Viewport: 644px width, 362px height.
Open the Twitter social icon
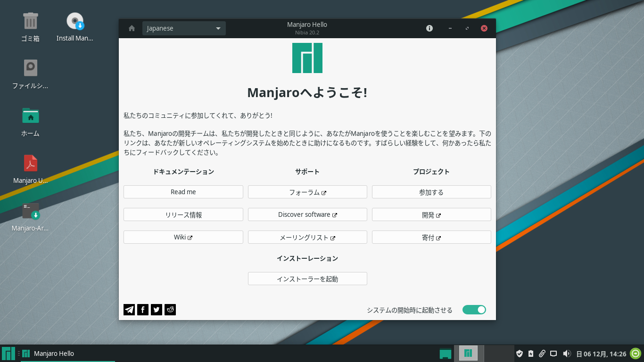[157, 310]
